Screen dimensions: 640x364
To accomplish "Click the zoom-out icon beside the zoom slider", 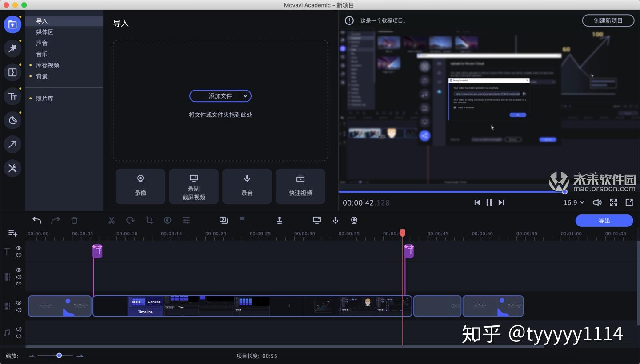I will click(32, 356).
